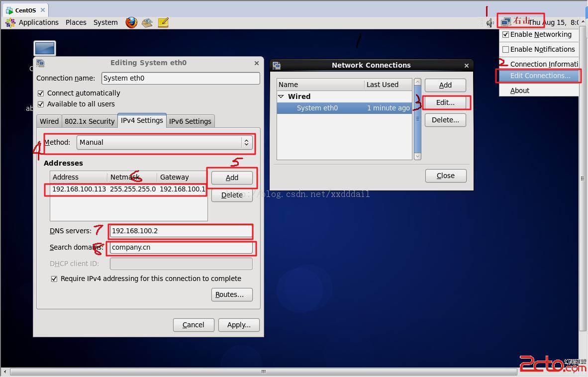Toggle Connect automatically checkbox

coord(41,93)
